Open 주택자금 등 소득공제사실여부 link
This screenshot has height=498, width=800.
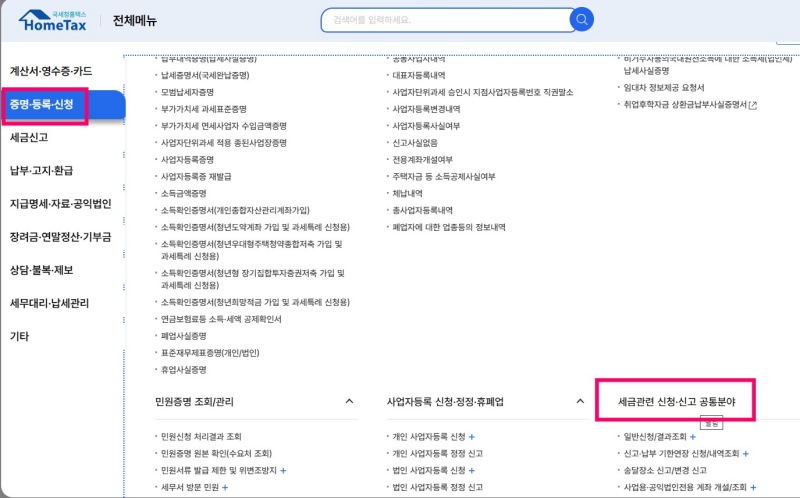click(x=444, y=176)
